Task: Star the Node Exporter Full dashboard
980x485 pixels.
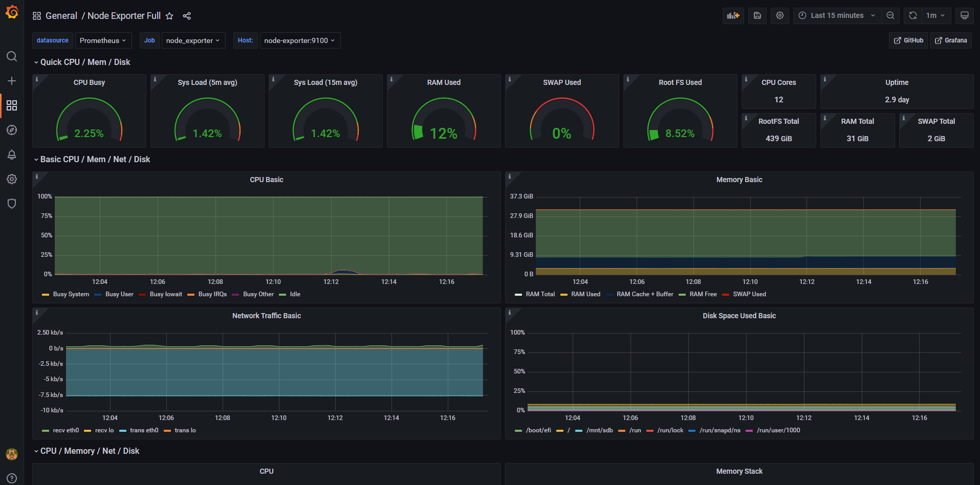Action: [x=169, y=16]
